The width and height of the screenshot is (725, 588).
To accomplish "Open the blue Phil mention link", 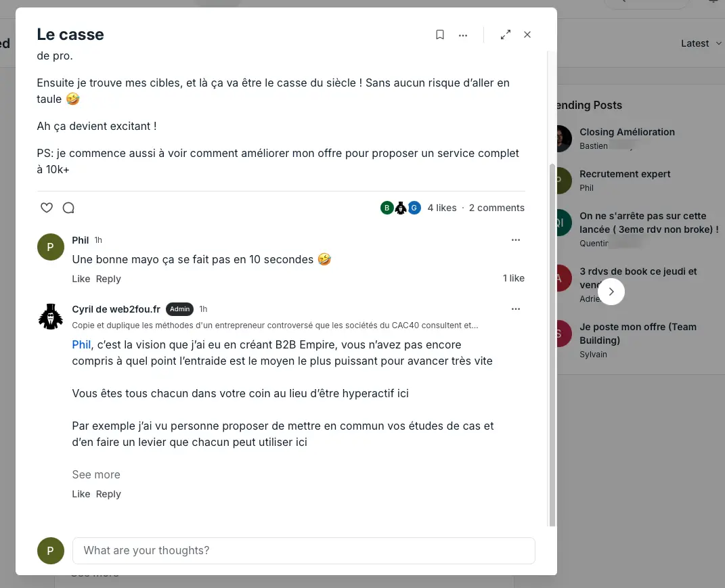I will point(81,345).
